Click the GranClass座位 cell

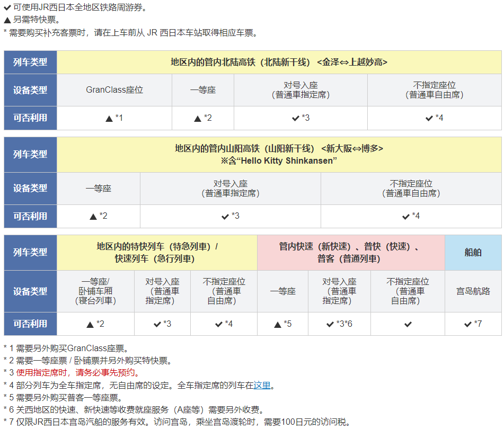pyautogui.click(x=114, y=90)
